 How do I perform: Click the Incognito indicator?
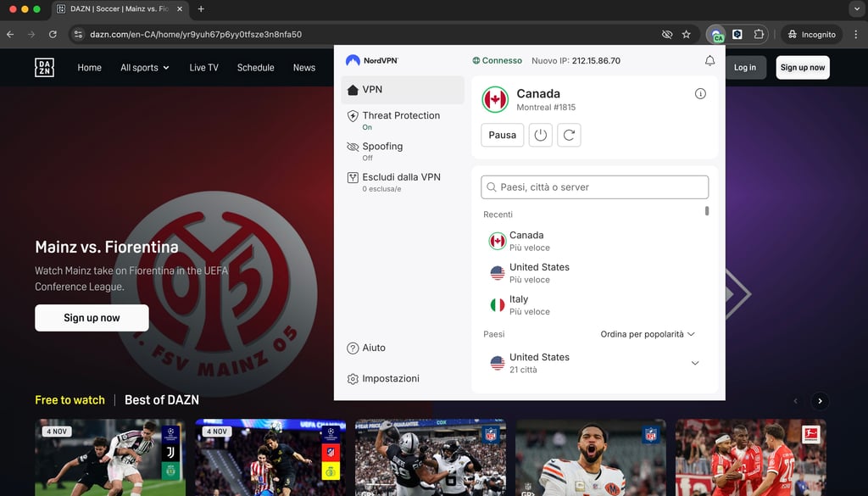point(811,34)
